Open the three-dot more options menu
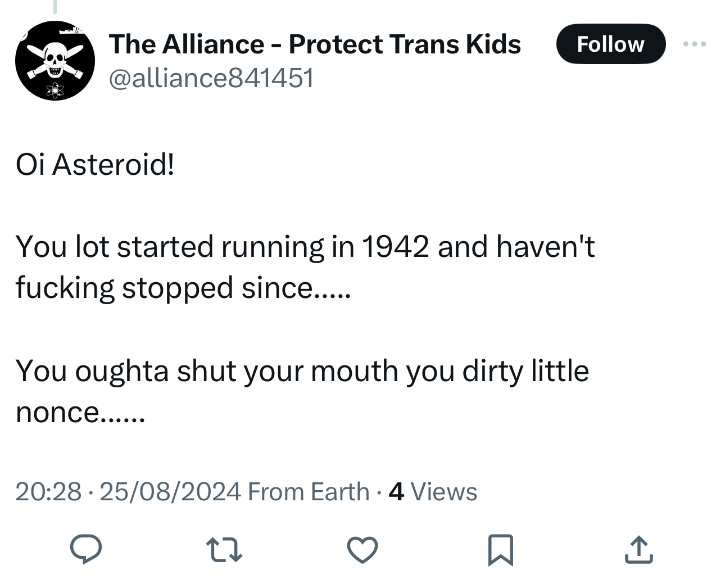This screenshot has height=588, width=725. [x=695, y=44]
